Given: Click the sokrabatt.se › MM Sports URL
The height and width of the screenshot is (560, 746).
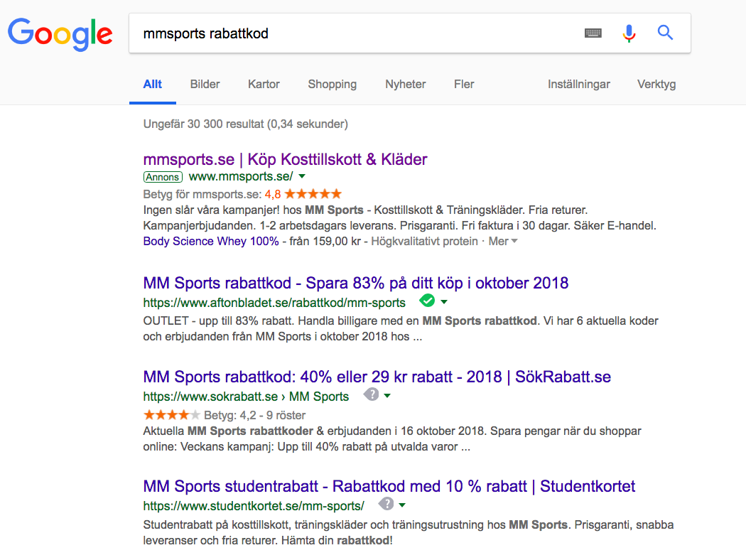Looking at the screenshot, I should click(x=246, y=397).
